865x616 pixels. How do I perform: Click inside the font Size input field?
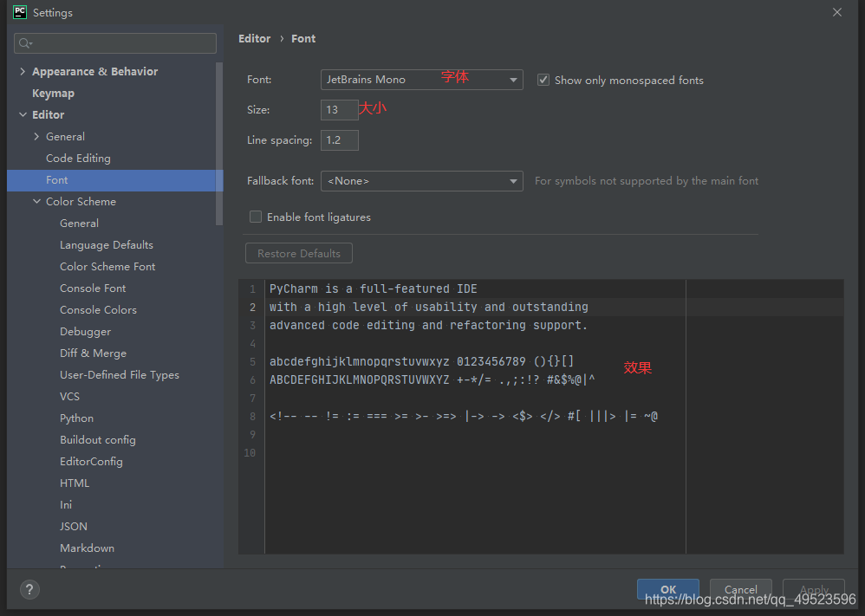tap(339, 110)
